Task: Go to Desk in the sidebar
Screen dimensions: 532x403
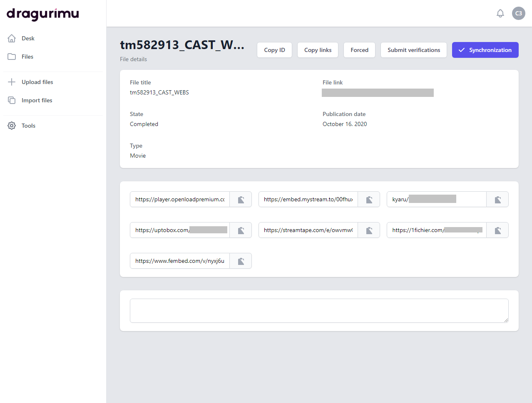Action: pos(28,38)
